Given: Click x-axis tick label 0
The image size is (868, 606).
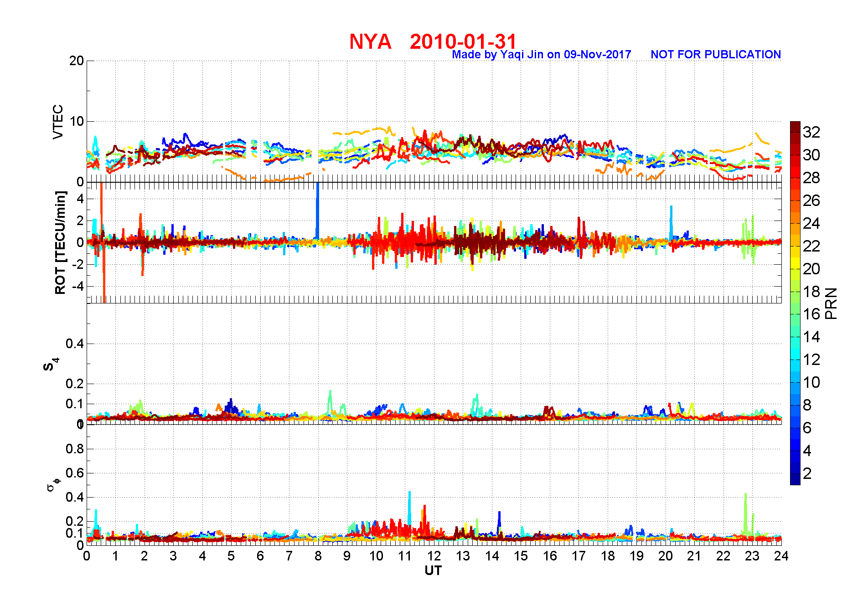Looking at the screenshot, I should click(87, 556).
